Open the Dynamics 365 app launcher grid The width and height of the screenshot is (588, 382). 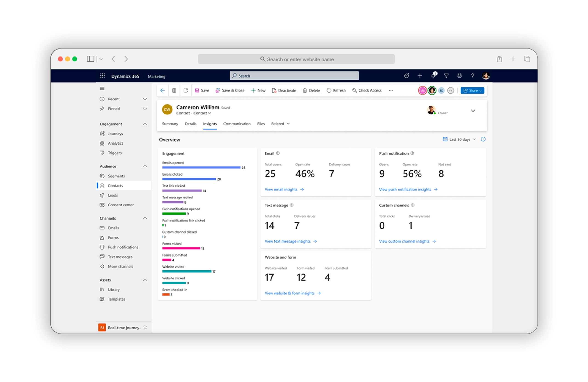coord(102,76)
